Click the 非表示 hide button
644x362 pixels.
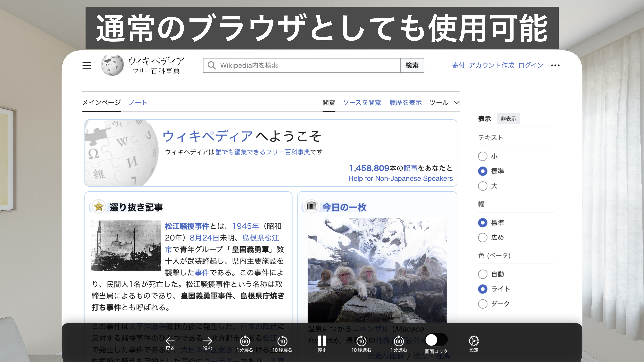point(508,119)
